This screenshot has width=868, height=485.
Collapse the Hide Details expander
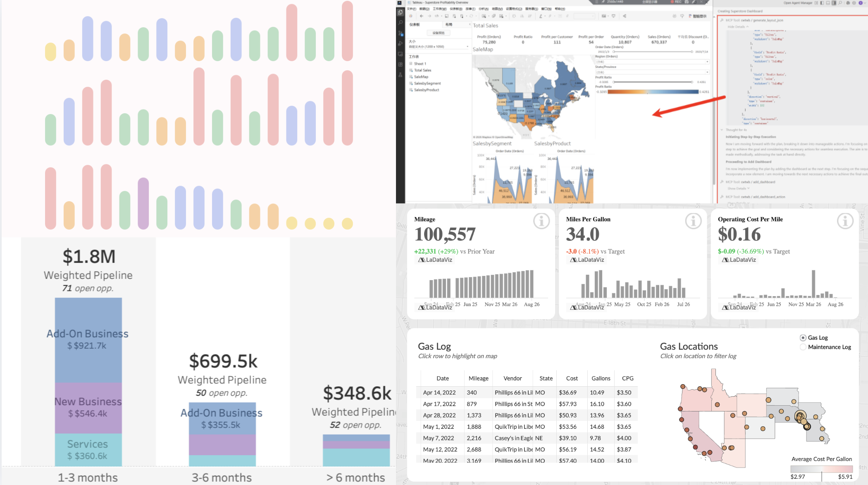pyautogui.click(x=738, y=27)
